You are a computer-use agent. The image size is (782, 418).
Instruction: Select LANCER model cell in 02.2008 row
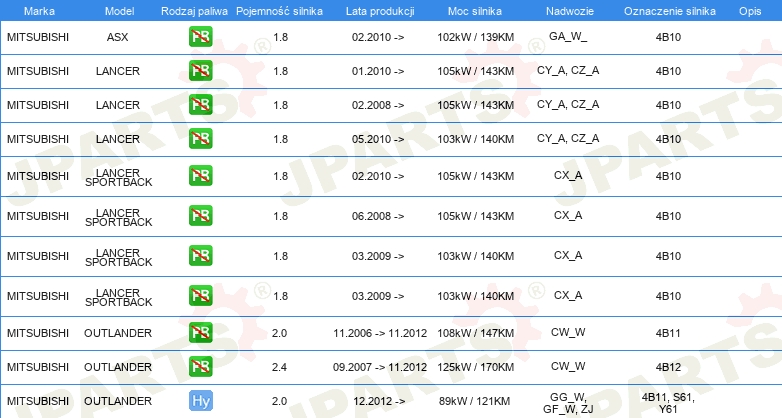[x=118, y=105]
